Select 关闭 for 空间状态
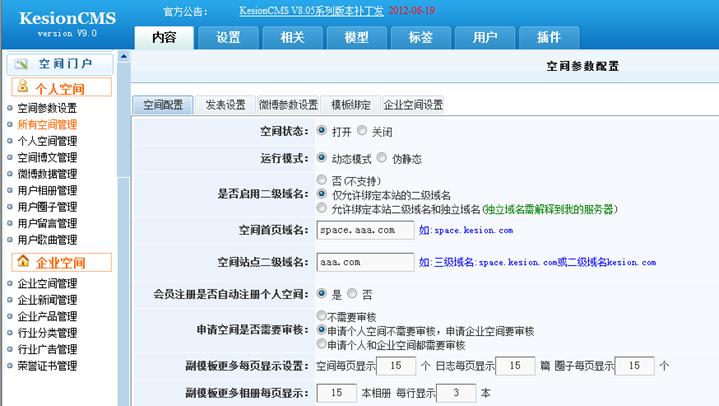 362,131
